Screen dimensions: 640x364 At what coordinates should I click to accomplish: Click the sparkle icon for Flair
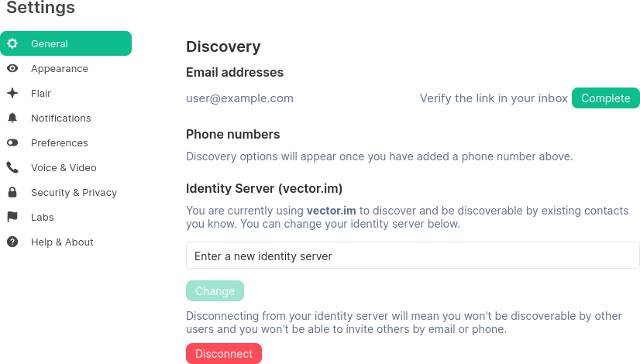tap(12, 94)
